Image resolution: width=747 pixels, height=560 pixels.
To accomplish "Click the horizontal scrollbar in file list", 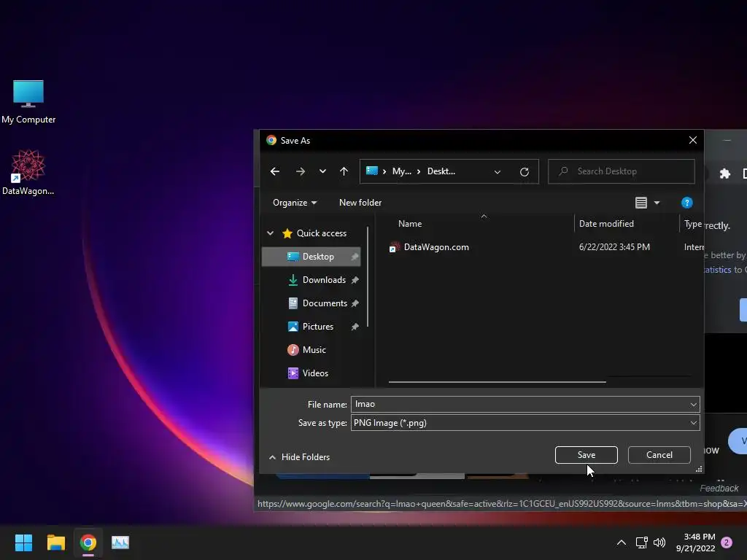I will 497,382.
